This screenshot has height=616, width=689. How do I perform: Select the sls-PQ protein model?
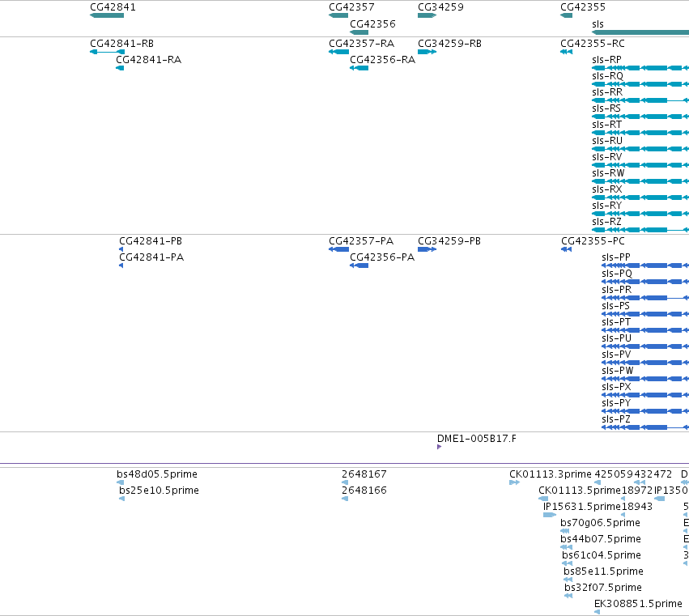645,282
